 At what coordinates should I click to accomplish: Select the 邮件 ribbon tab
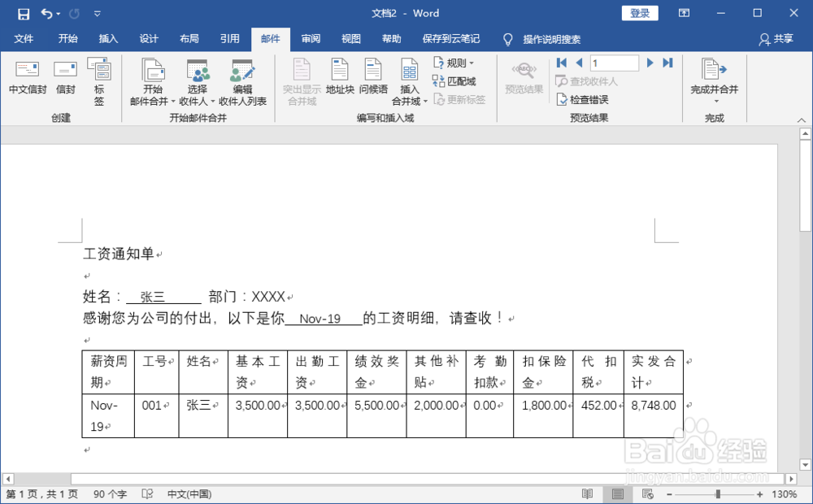[270, 39]
